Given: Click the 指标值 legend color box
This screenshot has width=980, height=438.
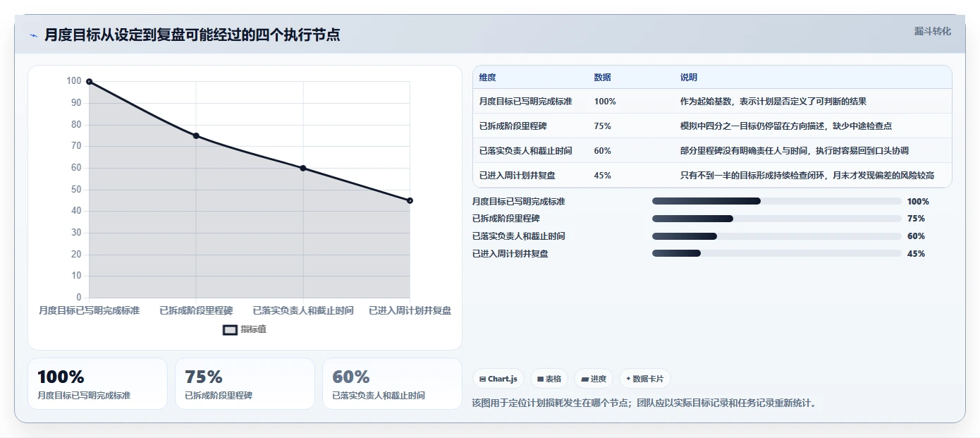Looking at the screenshot, I should click(x=230, y=329).
